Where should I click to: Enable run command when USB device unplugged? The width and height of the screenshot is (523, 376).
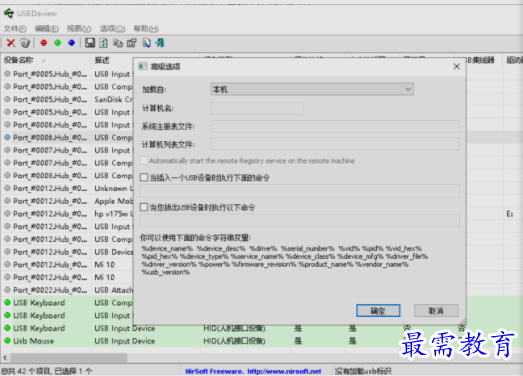[x=144, y=207]
